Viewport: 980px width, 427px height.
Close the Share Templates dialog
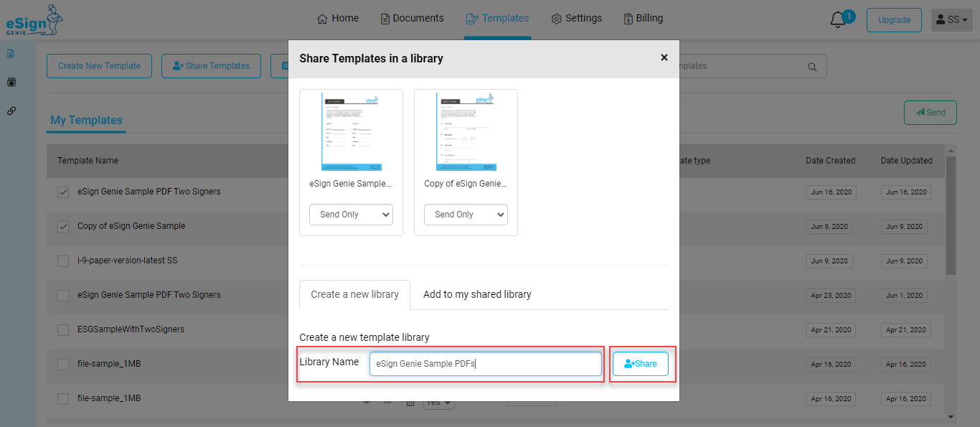coord(664,57)
